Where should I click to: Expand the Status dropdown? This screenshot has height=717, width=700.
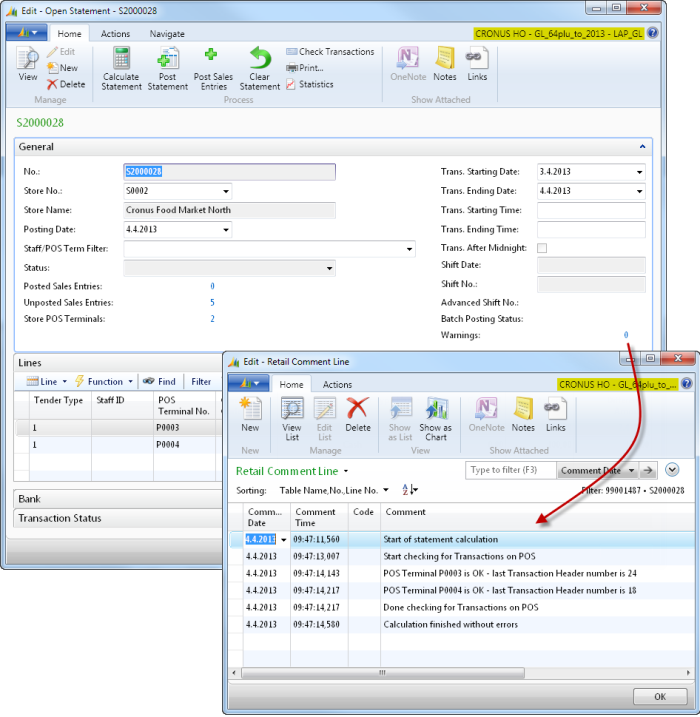pos(329,268)
